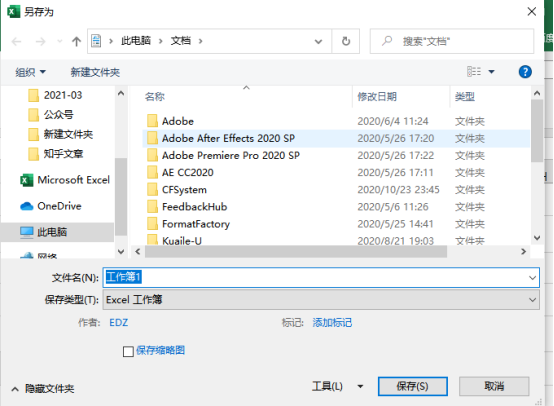Sort by 修改日期 column header
The width and height of the screenshot is (554, 406).
(x=377, y=96)
